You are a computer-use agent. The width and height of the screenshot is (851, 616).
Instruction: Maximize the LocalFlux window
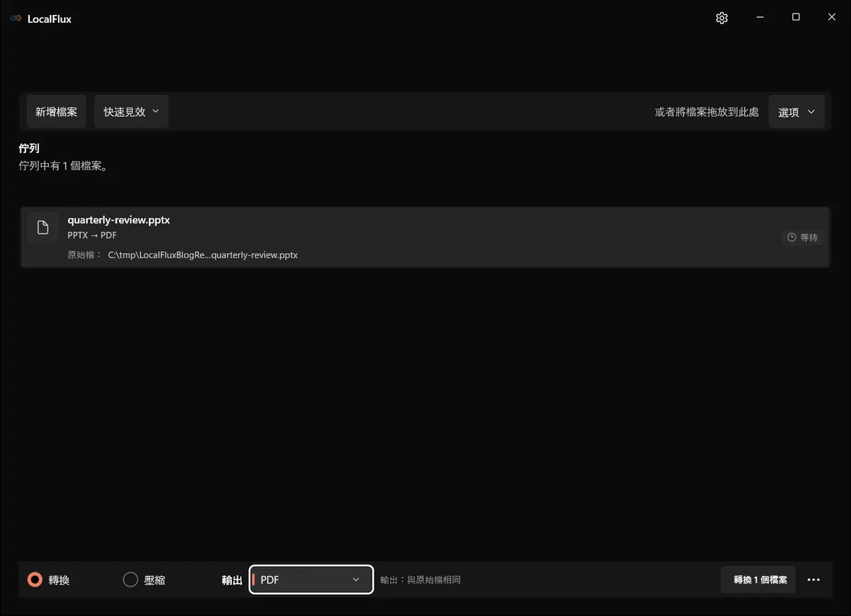796,18
